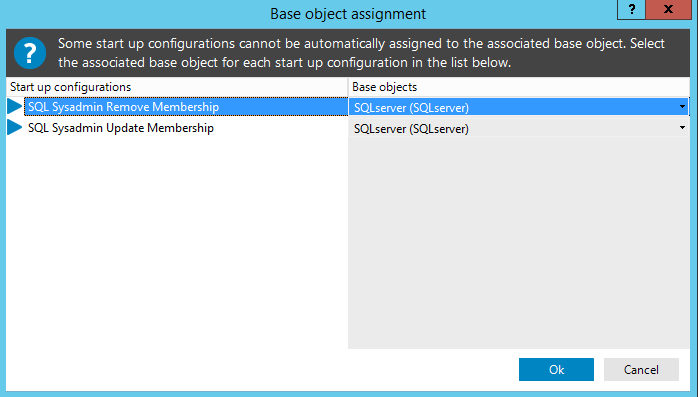Click the empty gray area under Base objects
Screen dimensions: 700x397
[519, 243]
